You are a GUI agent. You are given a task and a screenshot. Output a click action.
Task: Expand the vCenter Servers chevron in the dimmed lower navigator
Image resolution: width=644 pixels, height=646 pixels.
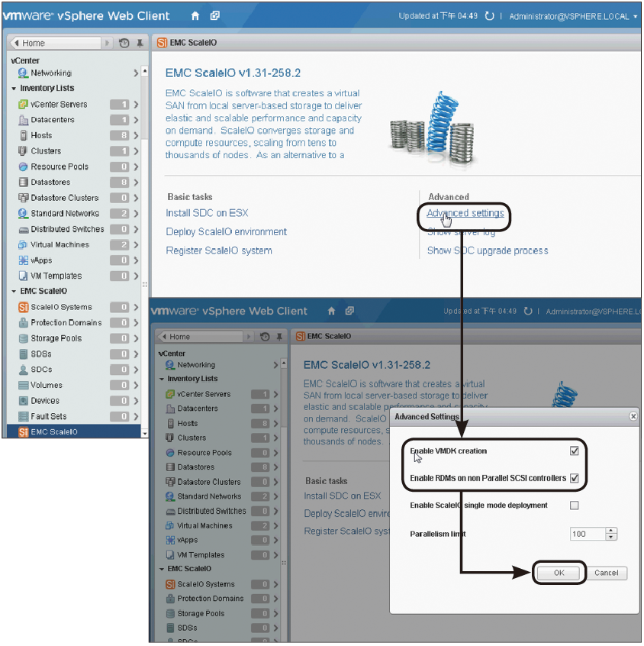tap(276, 395)
